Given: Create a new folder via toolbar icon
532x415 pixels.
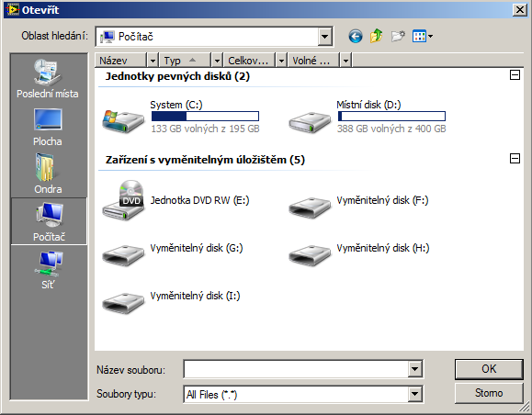Looking at the screenshot, I should point(398,36).
